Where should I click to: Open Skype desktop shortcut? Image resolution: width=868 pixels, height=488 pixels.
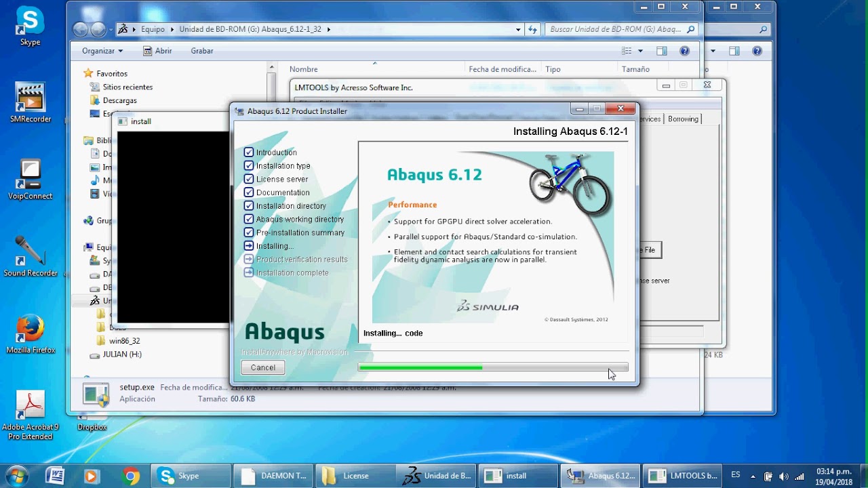coord(30,26)
